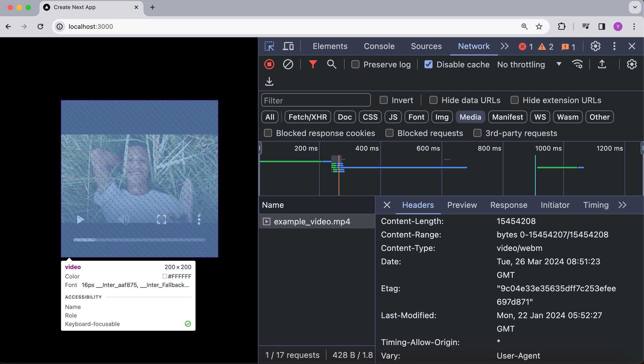Expand more DevTools panels chevron

coord(505,46)
